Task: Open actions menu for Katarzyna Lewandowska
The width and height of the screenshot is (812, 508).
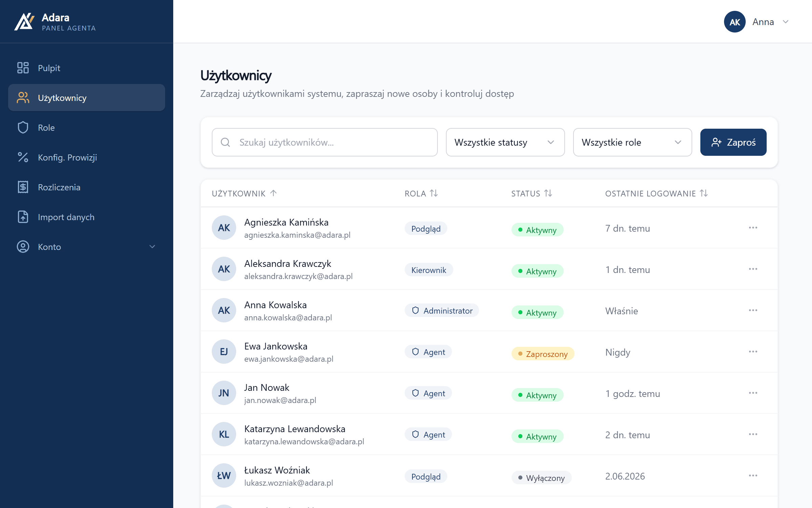Action: [753, 434]
